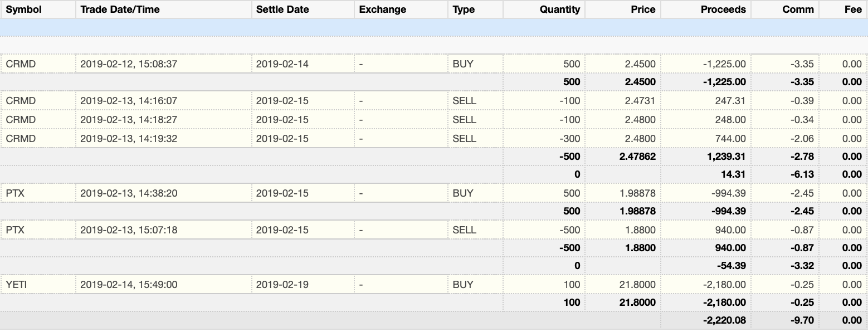Click the 2019-02-19 settle date cell
The width and height of the screenshot is (868, 332).
coord(282,285)
